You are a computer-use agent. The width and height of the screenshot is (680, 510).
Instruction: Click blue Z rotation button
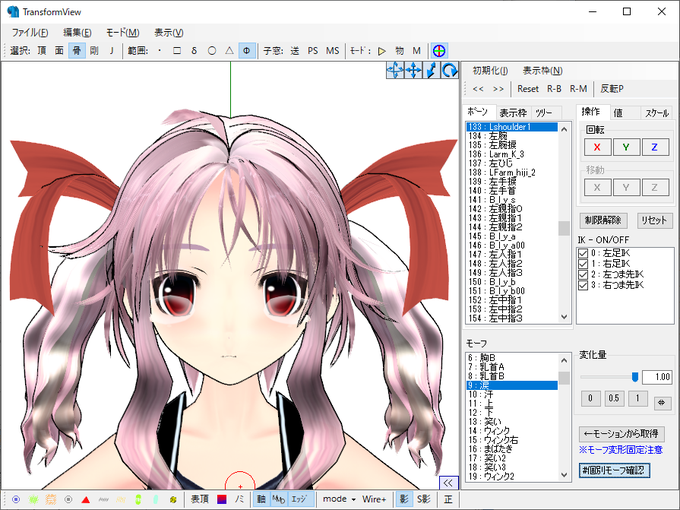[x=655, y=147]
